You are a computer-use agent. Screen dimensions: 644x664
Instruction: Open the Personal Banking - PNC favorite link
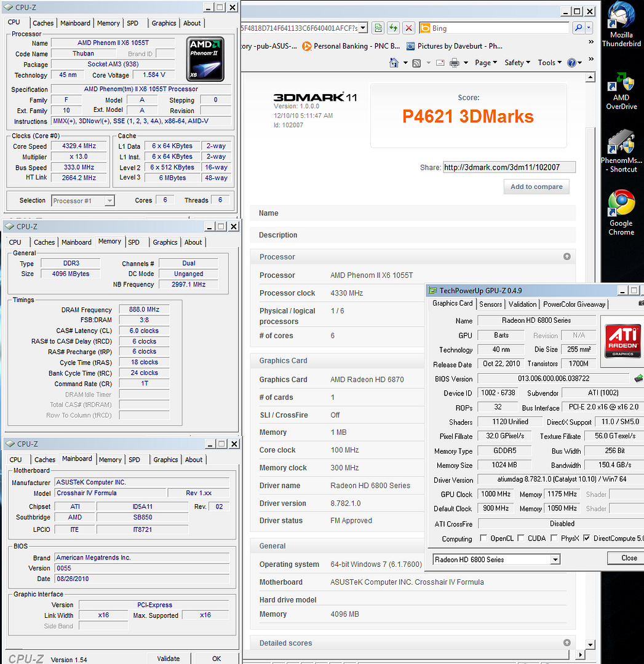point(351,46)
